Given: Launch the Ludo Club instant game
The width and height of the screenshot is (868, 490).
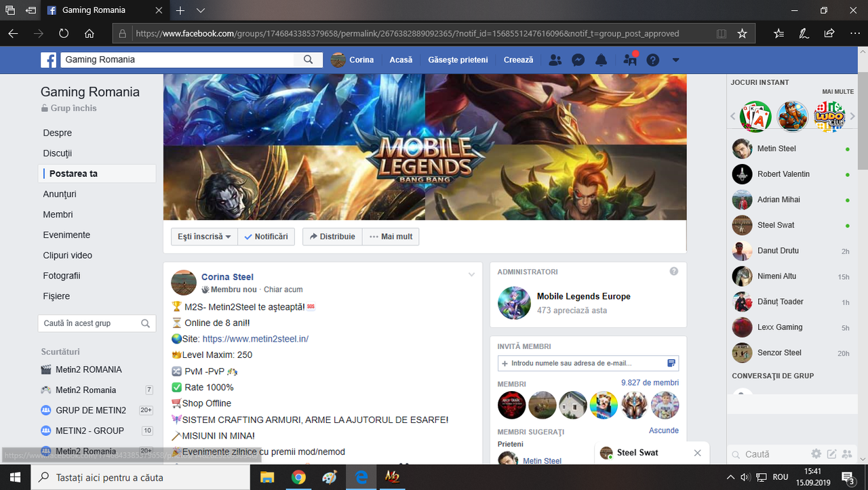Looking at the screenshot, I should (829, 117).
